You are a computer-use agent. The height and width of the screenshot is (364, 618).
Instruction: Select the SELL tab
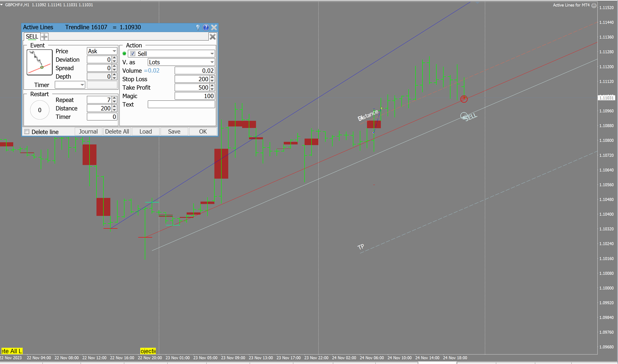pyautogui.click(x=32, y=37)
